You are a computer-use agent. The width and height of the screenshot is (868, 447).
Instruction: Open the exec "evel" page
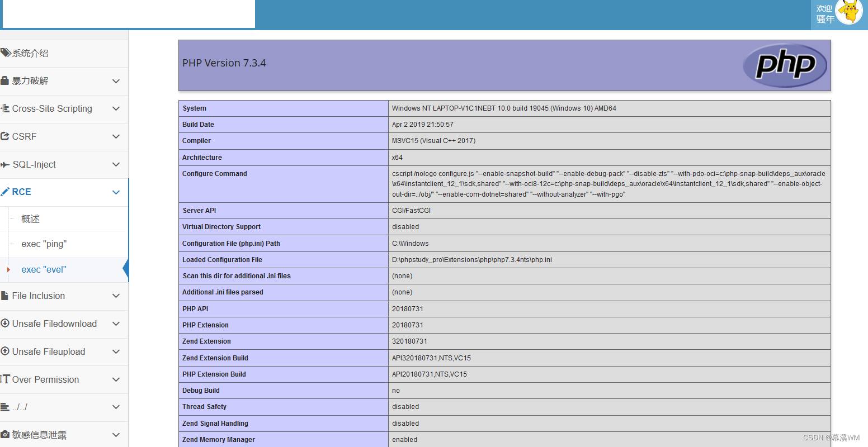point(64,269)
